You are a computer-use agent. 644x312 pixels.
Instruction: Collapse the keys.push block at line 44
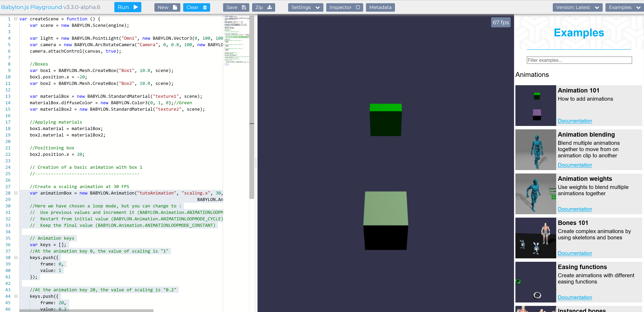pos(16,296)
